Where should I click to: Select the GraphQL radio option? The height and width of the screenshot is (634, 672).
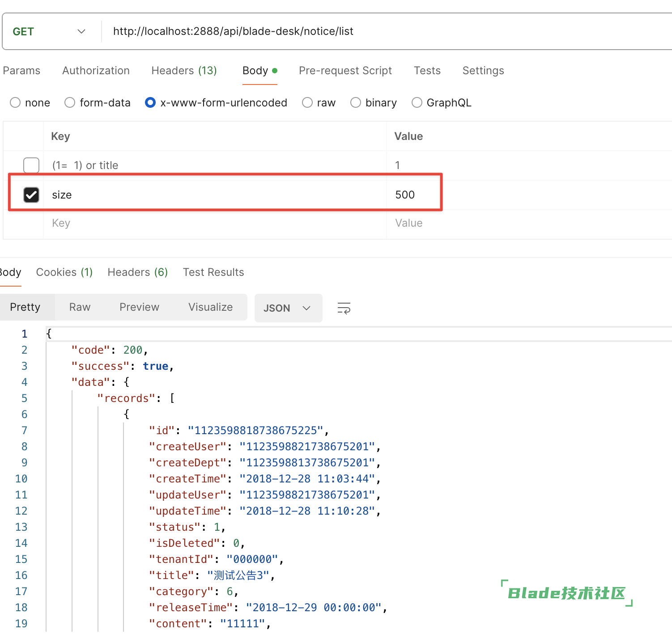tap(417, 102)
